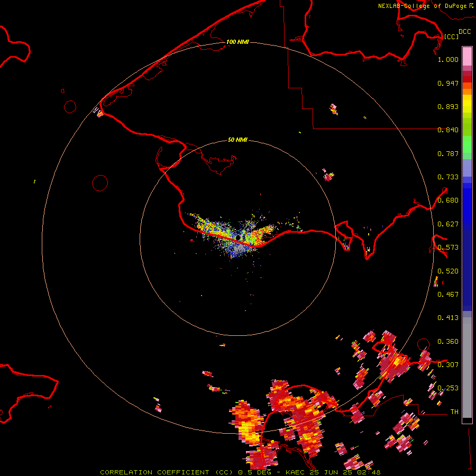The height and width of the screenshot is (476, 476).
Task: Click the 0.733 scale value
Action: [x=448, y=177]
